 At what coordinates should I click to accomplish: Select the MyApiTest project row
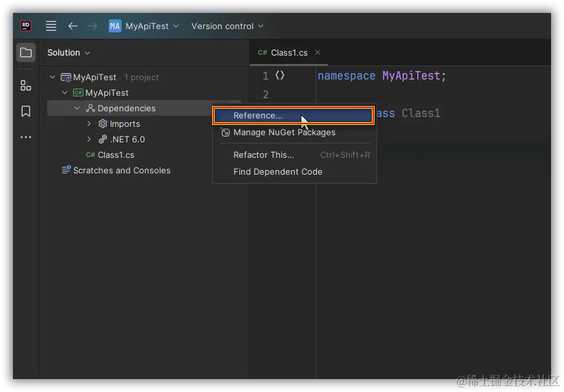click(x=144, y=93)
